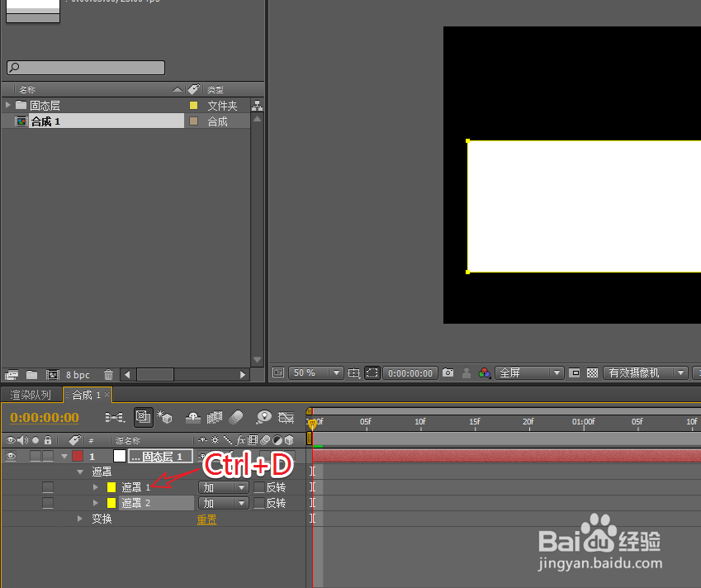Check the 反转 box for 遮罩 2
The height and width of the screenshot is (588, 701).
click(259, 503)
